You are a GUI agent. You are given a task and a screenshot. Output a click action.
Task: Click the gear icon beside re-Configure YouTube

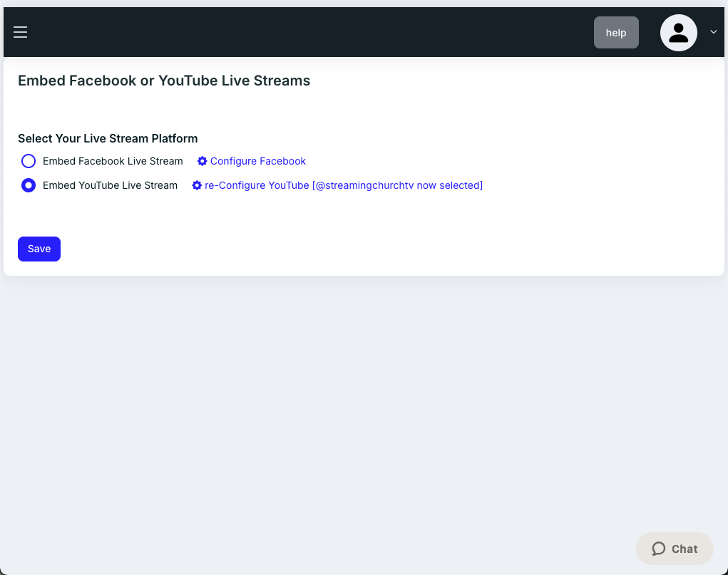pyautogui.click(x=198, y=185)
